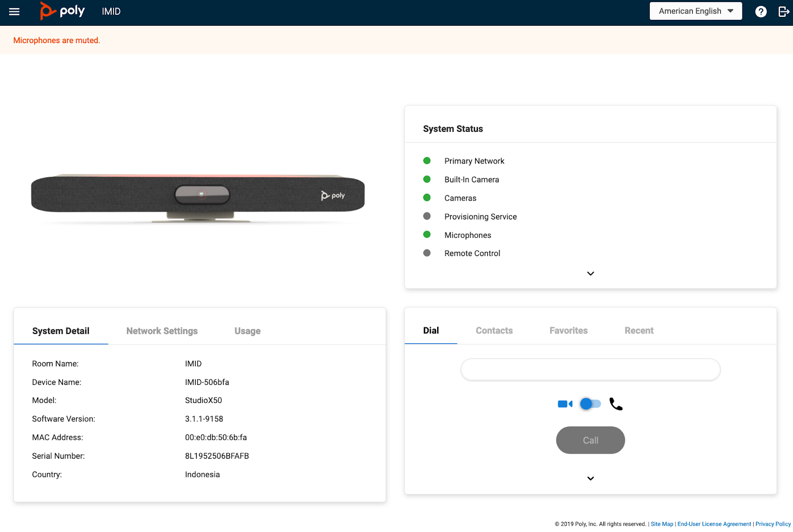
Task: Click the Microphones green status indicator
Action: (x=427, y=234)
